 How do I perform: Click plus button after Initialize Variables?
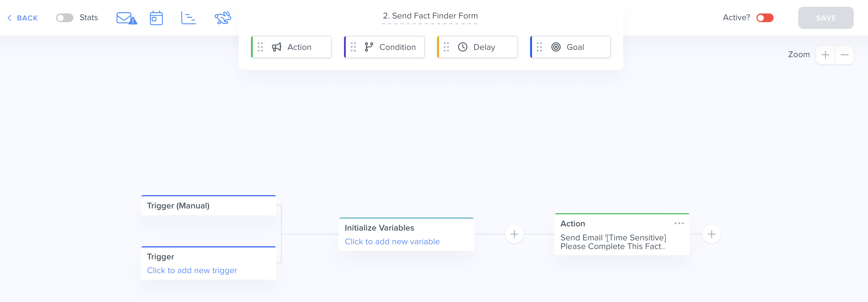pyautogui.click(x=514, y=234)
